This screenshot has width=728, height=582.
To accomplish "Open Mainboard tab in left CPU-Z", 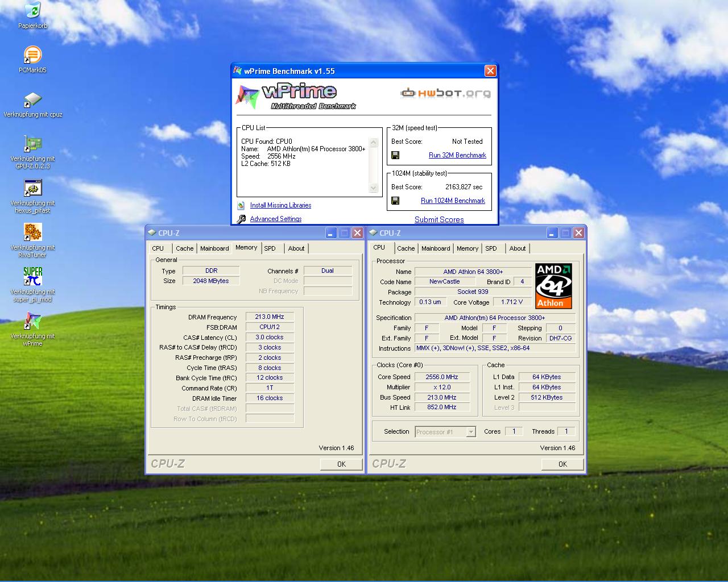I will tap(214, 248).
